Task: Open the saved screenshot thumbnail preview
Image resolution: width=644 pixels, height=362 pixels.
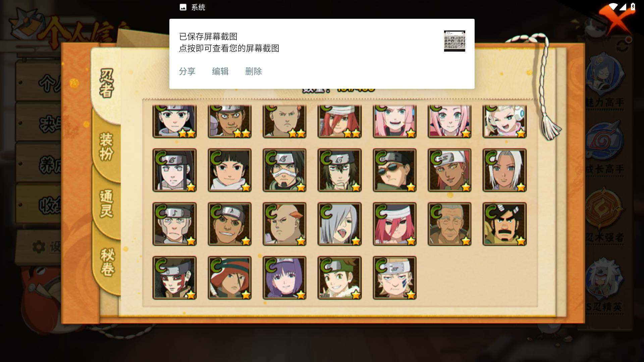Action: click(454, 41)
